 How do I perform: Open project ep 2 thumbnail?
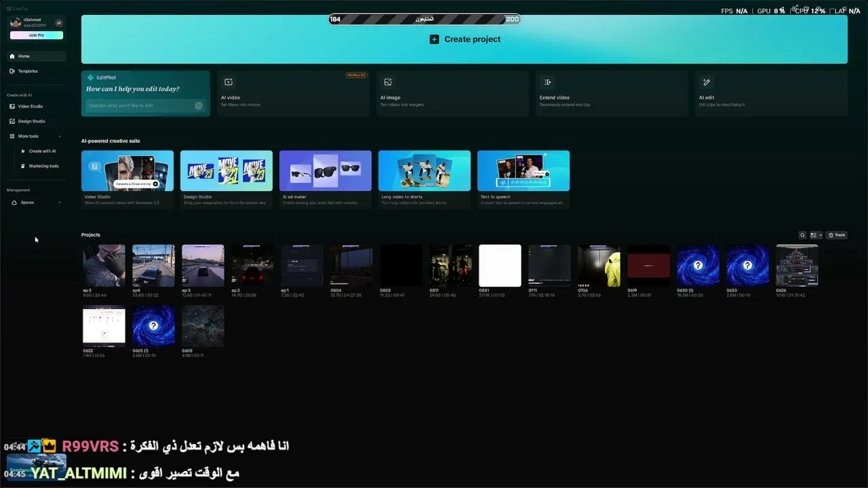[252, 266]
